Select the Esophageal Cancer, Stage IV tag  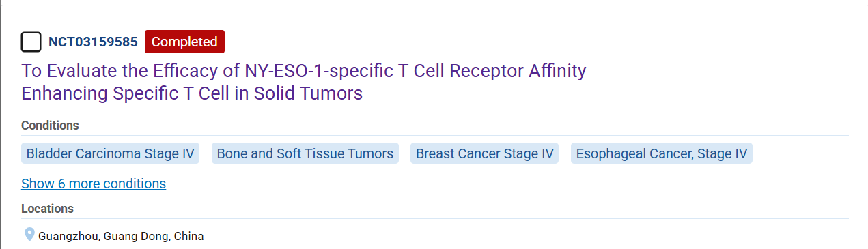[x=662, y=153]
